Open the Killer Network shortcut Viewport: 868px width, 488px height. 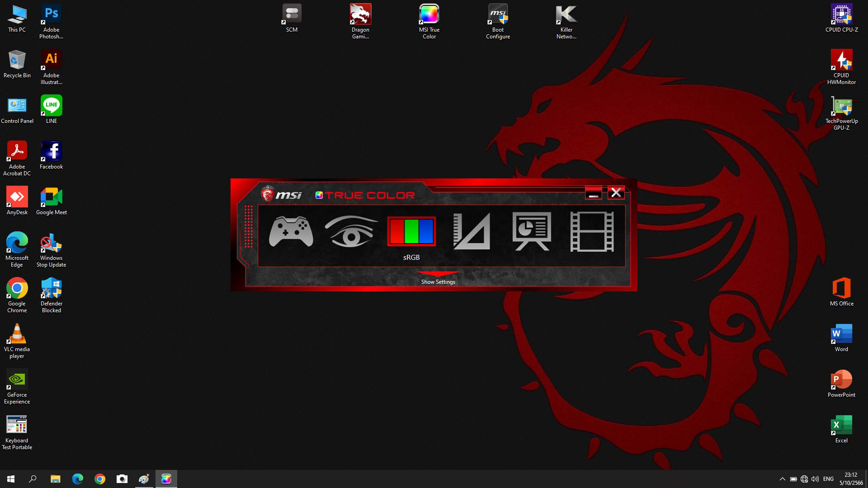point(566,21)
